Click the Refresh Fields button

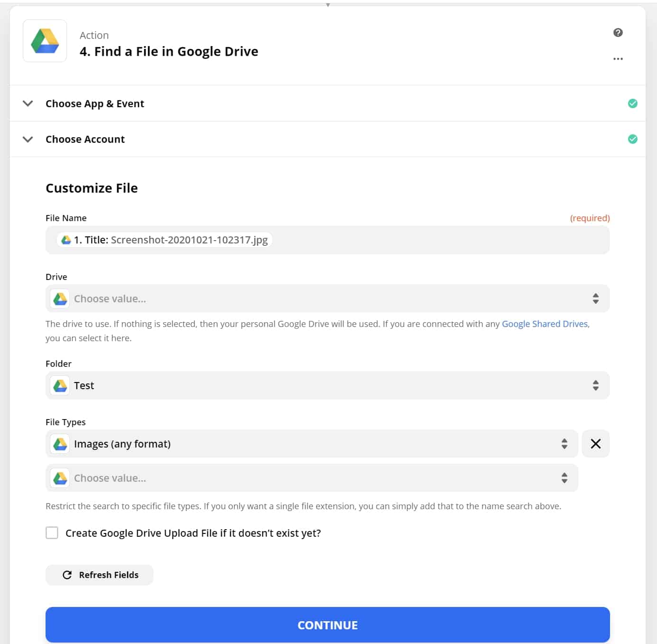point(100,575)
